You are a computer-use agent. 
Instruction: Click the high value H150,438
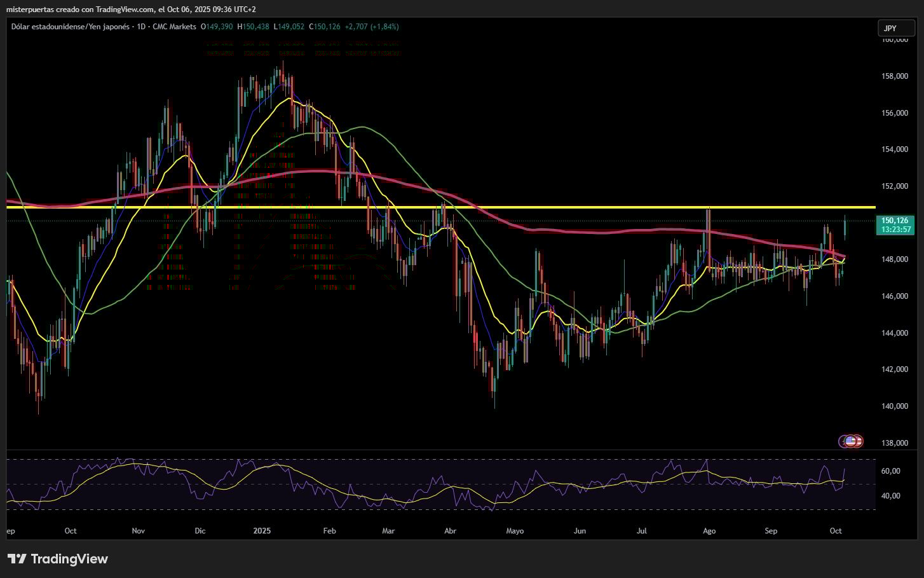(253, 27)
